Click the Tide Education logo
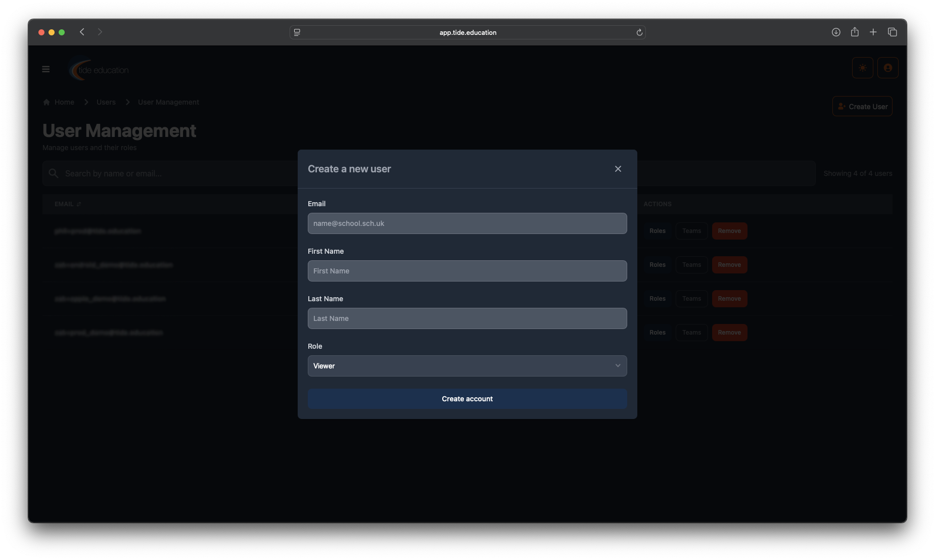The height and width of the screenshot is (560, 935). point(100,70)
